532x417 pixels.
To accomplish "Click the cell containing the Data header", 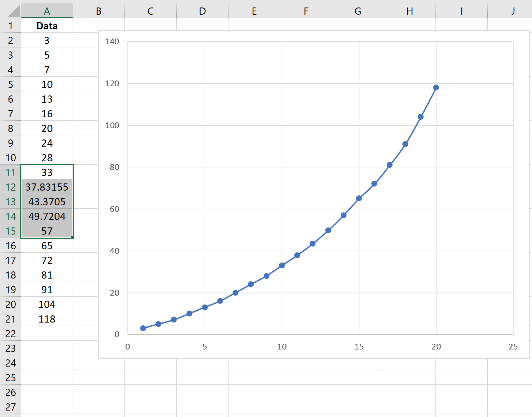I will pos(47,26).
